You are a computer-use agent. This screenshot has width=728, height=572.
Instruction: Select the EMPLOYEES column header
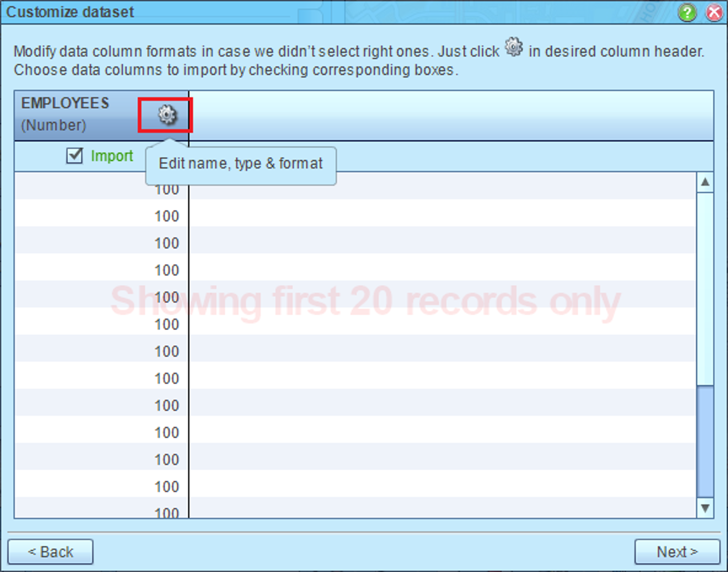(101, 115)
